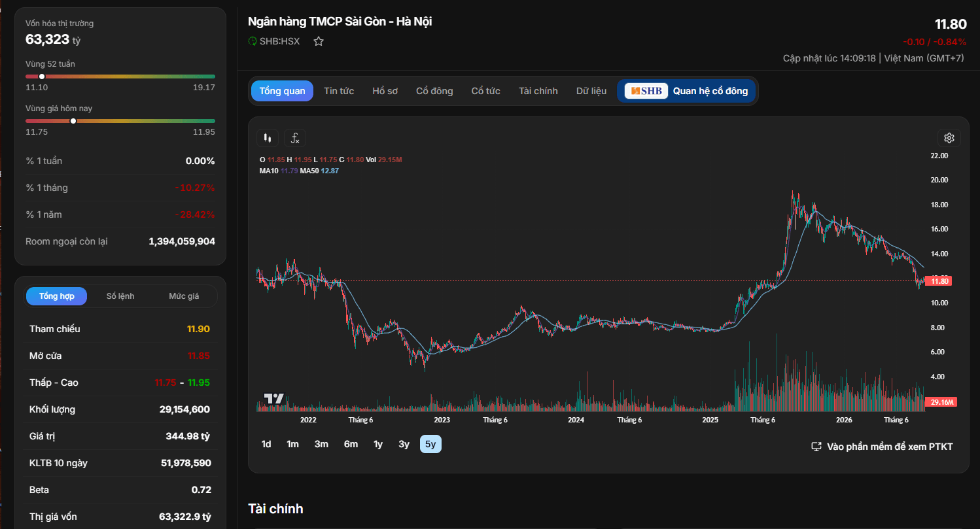The width and height of the screenshot is (980, 529).
Task: Set chart range to 1m
Action: click(x=292, y=444)
